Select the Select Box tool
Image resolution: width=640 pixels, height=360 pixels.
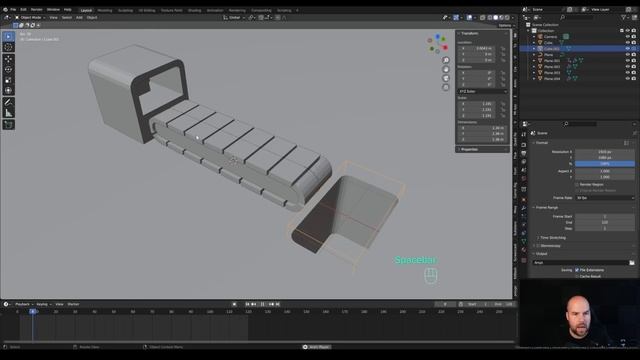[9, 37]
